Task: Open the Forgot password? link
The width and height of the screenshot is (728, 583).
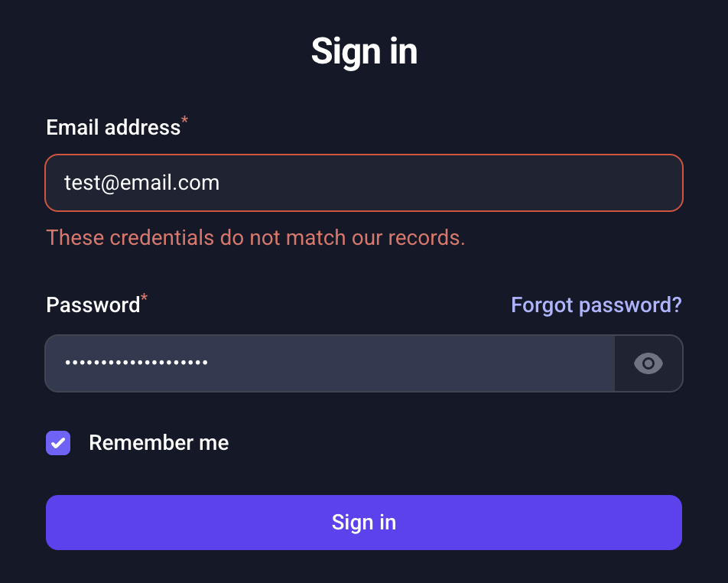Action: (596, 305)
